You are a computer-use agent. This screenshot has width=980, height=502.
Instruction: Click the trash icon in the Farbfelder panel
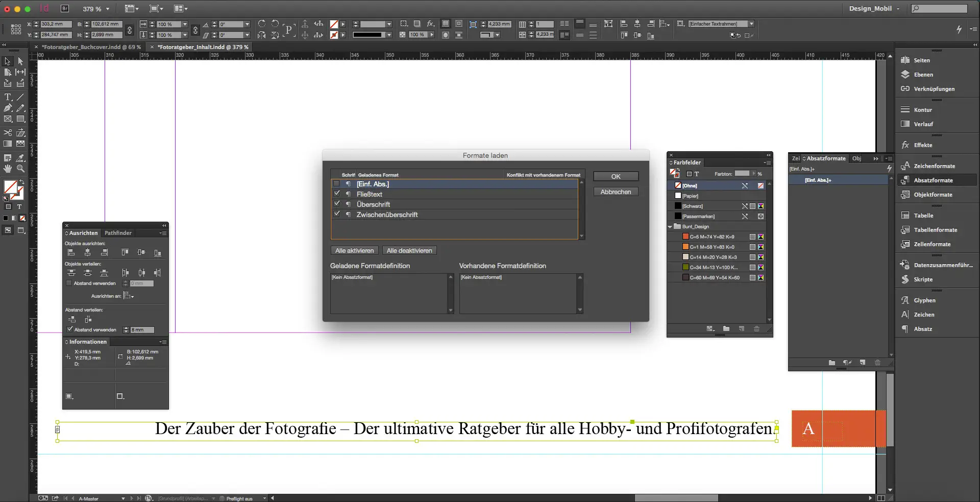[x=756, y=329]
